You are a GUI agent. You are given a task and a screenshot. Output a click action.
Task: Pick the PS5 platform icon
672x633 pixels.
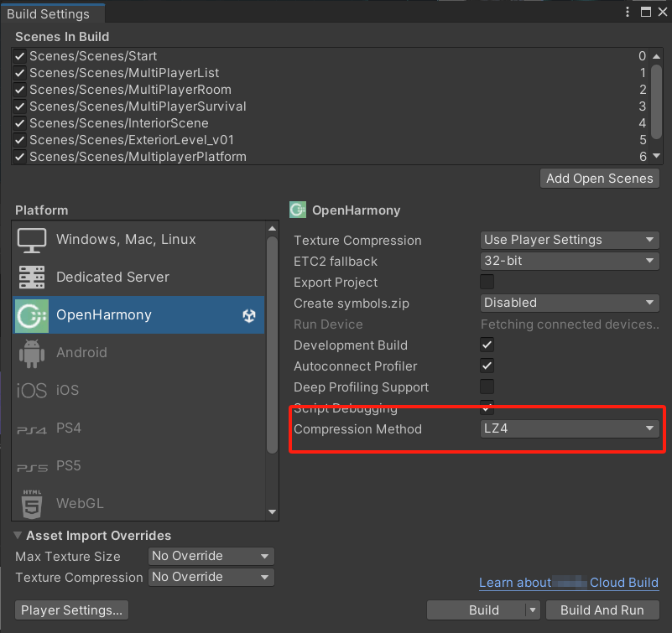32,467
